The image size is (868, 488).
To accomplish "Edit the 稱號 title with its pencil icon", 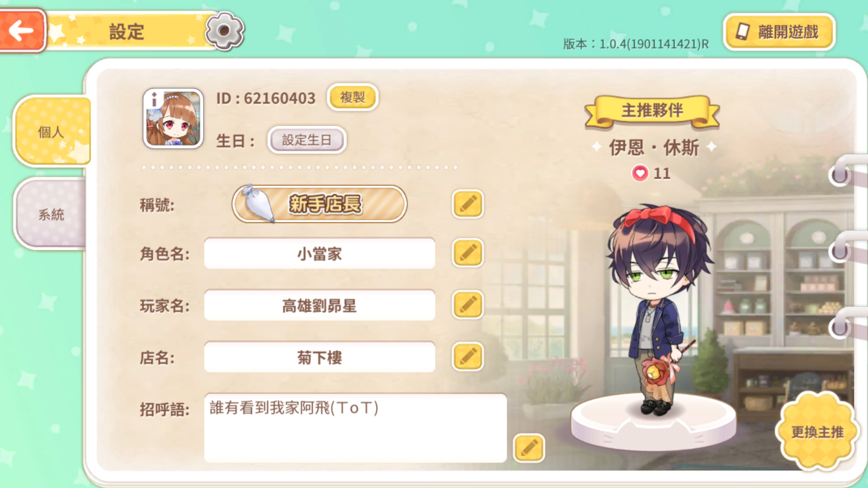I will coord(468,204).
